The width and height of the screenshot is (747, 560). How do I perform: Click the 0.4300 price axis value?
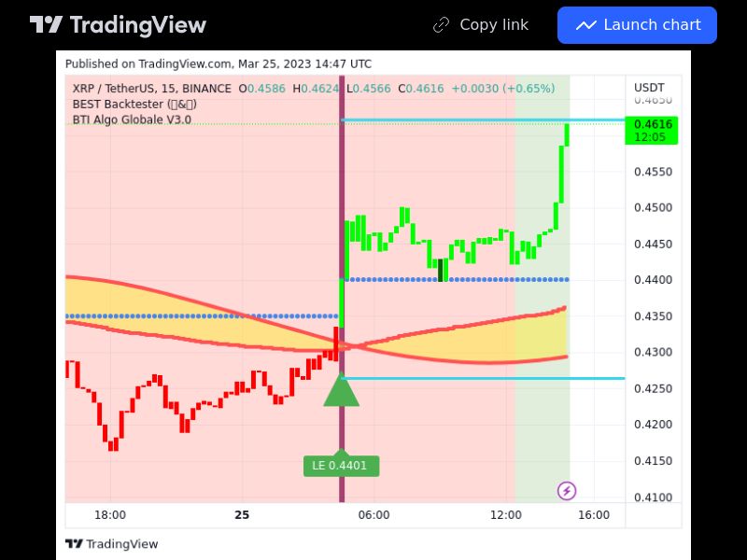(x=653, y=353)
